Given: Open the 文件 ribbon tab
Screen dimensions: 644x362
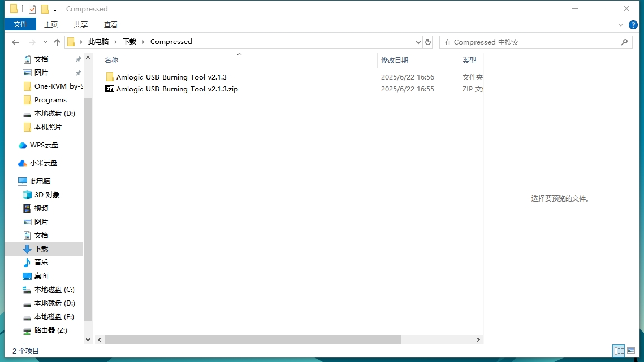Looking at the screenshot, I should click(x=20, y=24).
